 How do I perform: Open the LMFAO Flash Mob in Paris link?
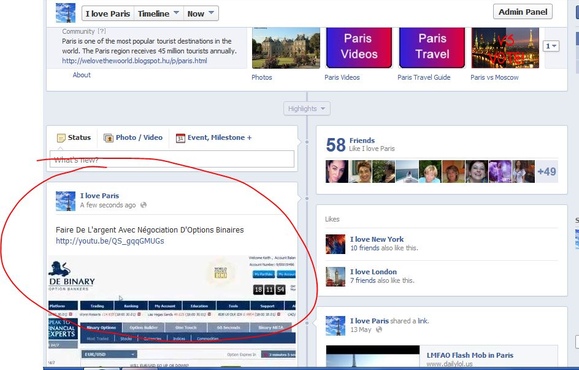point(470,355)
